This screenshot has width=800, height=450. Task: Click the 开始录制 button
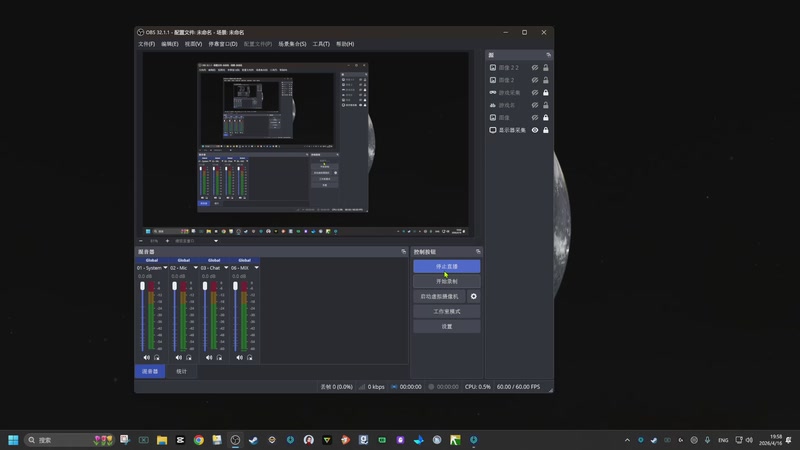coord(447,282)
